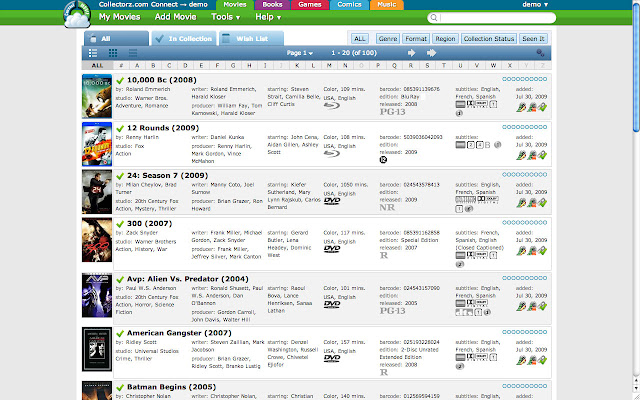Edit 10,000 Bc with pencil icon
640x400 pixels.
coord(521,107)
